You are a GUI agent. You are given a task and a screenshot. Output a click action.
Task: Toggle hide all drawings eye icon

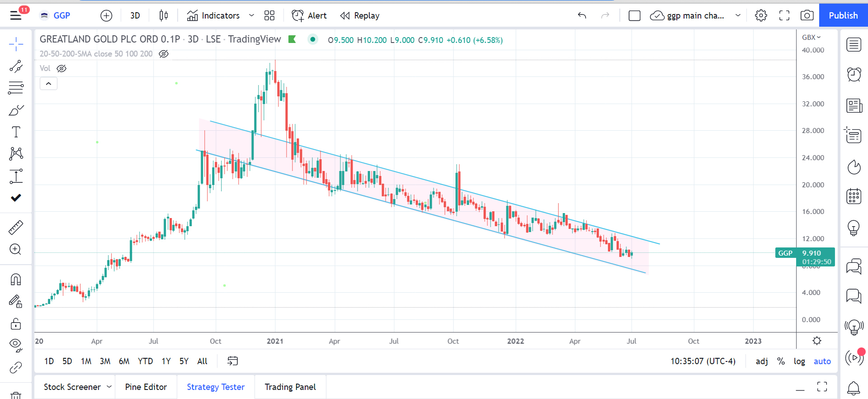coord(16,345)
